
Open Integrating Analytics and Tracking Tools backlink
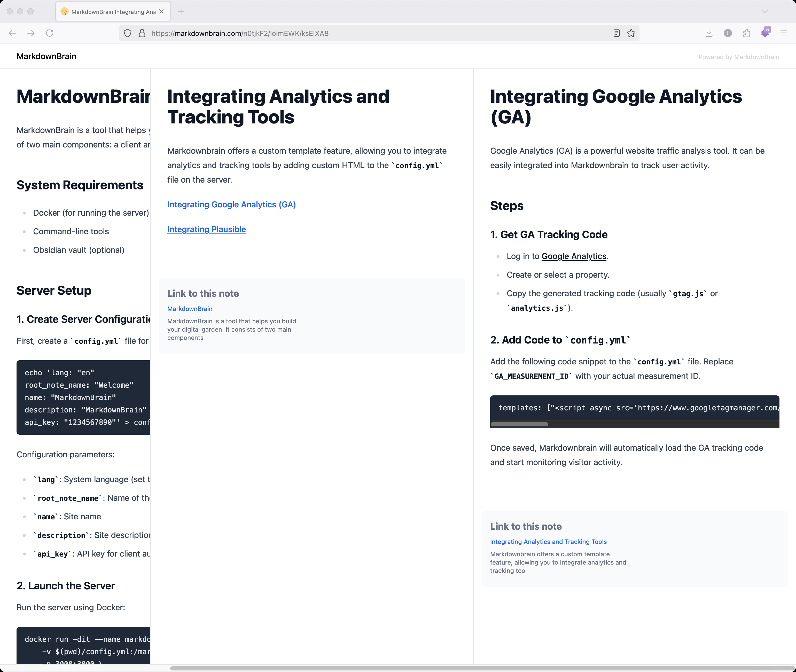(x=548, y=542)
